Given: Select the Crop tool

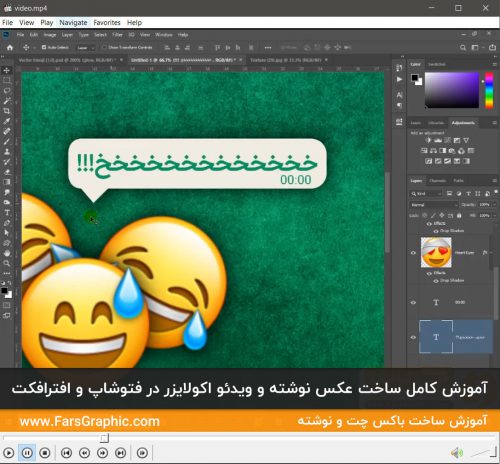Looking at the screenshot, I should [x=6, y=111].
